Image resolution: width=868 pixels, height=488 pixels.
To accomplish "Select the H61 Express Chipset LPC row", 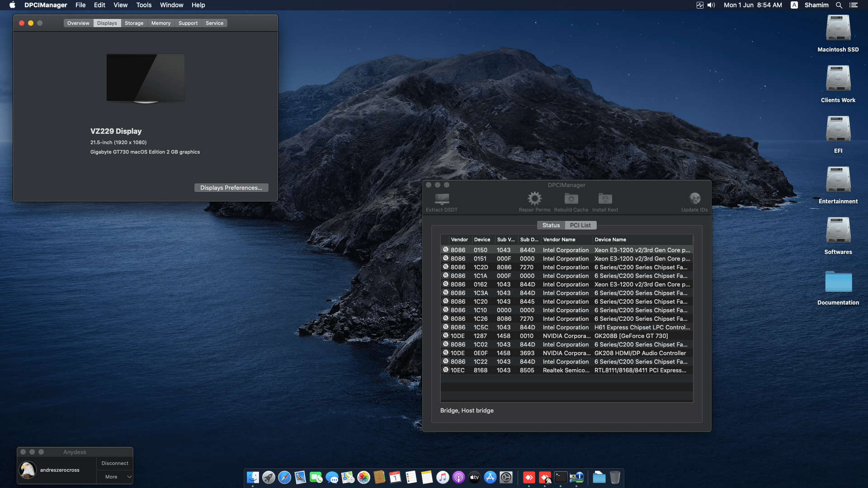I will (x=566, y=327).
